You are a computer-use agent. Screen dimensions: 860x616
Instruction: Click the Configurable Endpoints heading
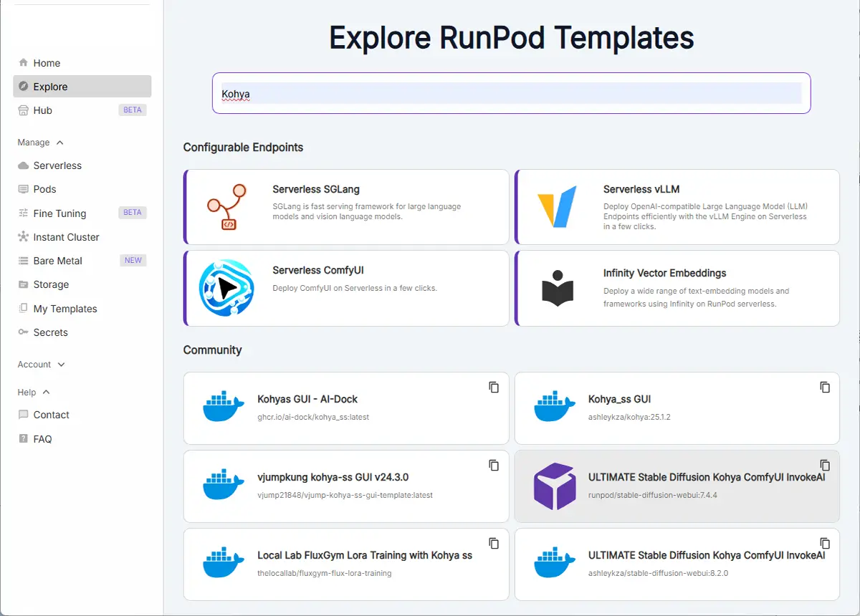[x=243, y=148]
